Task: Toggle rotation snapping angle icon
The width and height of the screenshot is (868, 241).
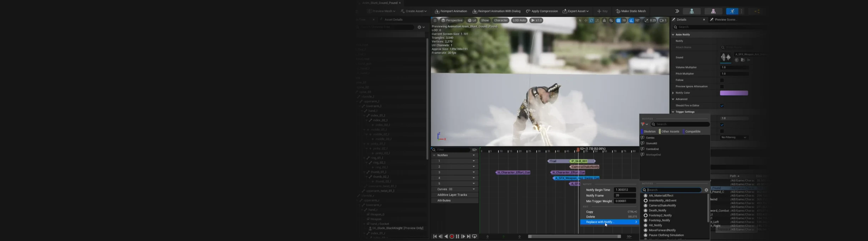Action: click(631, 21)
